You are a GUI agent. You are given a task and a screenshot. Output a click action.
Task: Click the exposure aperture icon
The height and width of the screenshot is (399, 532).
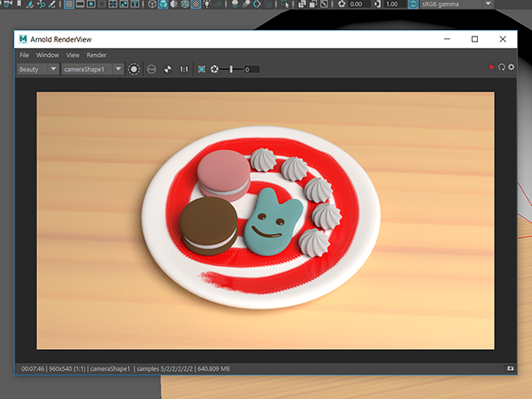214,69
